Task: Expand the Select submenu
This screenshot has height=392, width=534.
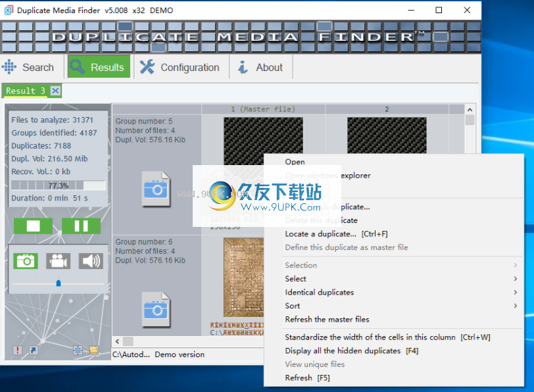Action: click(x=394, y=279)
